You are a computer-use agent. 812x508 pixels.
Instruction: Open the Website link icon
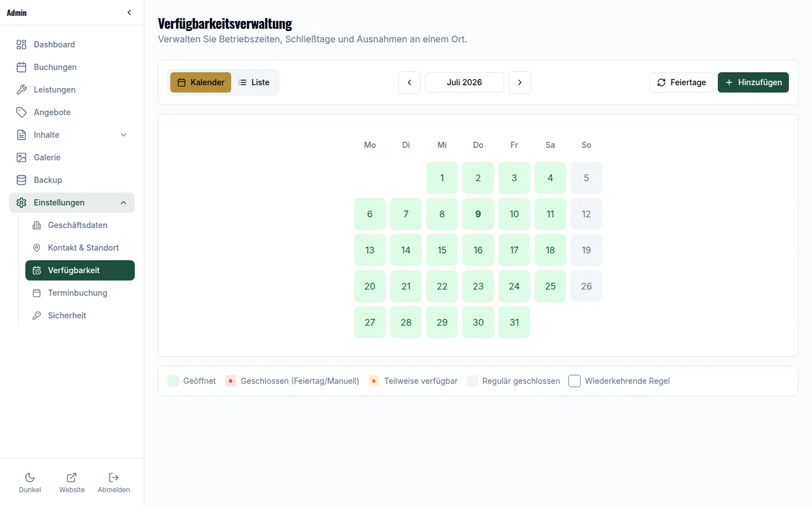click(72, 478)
